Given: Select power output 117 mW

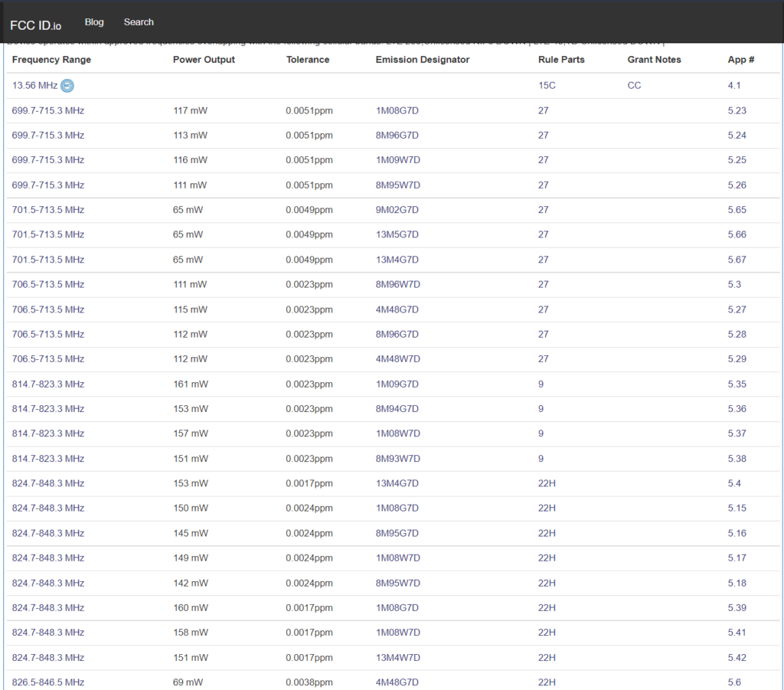Looking at the screenshot, I should [190, 110].
